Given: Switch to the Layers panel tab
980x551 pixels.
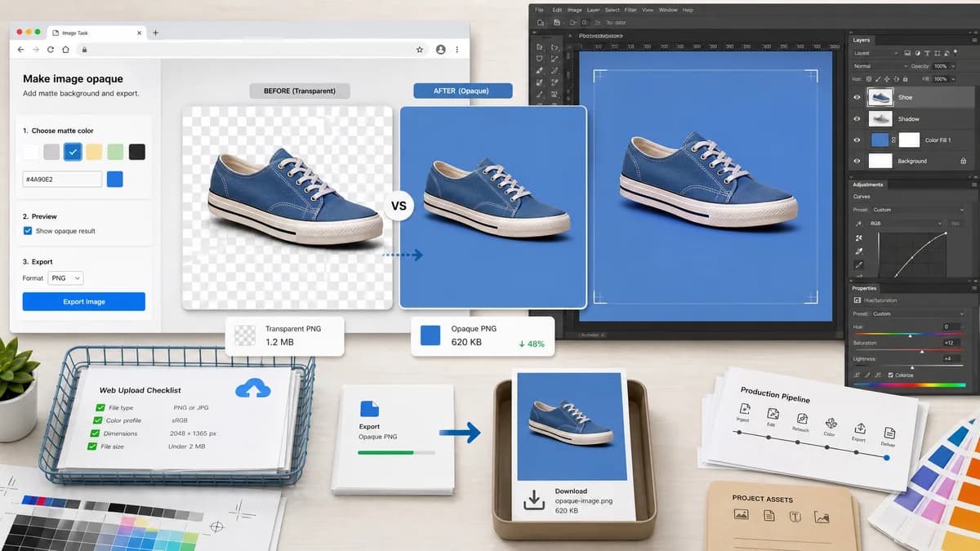Looking at the screenshot, I should pyautogui.click(x=862, y=39).
